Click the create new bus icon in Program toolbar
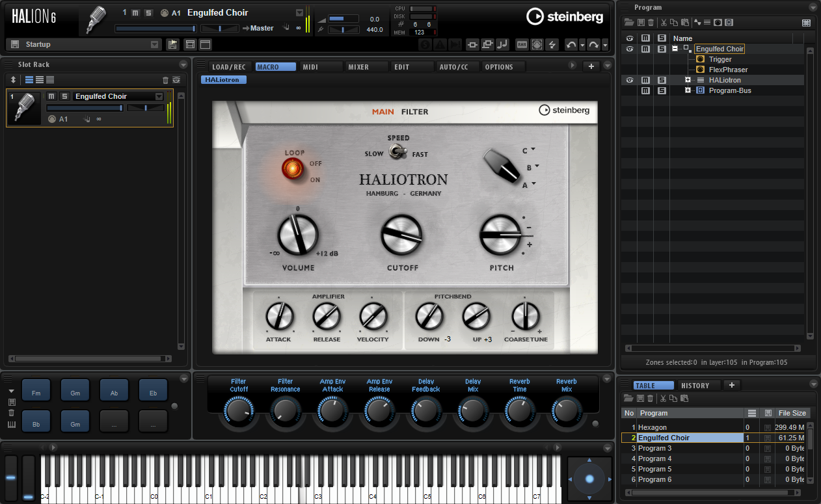821x504 pixels. (729, 22)
